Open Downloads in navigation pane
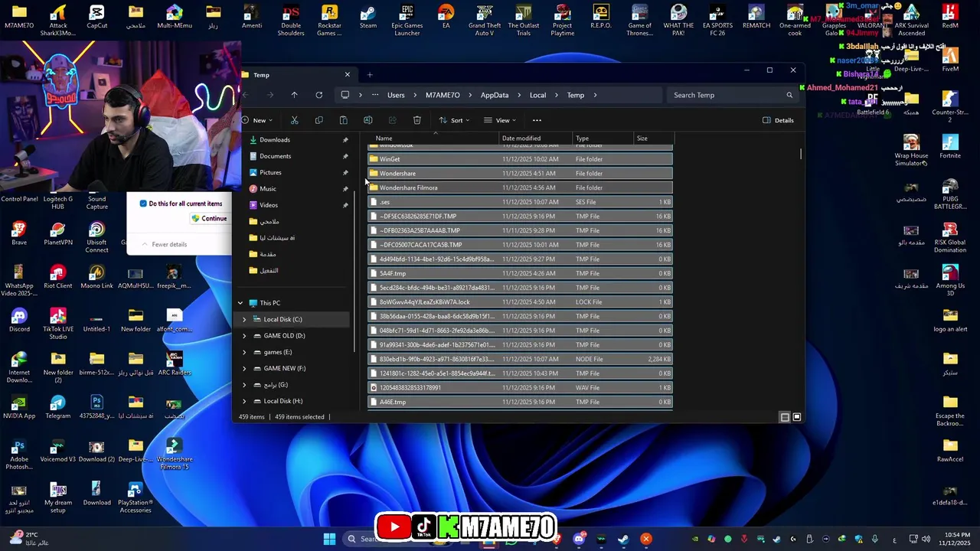Viewport: 980px width, 551px height. coord(275,140)
